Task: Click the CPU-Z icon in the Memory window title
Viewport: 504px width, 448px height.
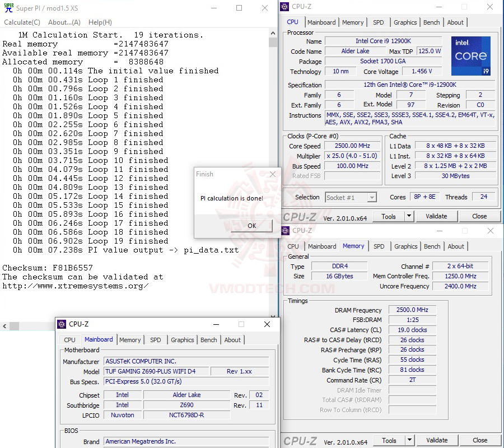Action: pos(285,230)
